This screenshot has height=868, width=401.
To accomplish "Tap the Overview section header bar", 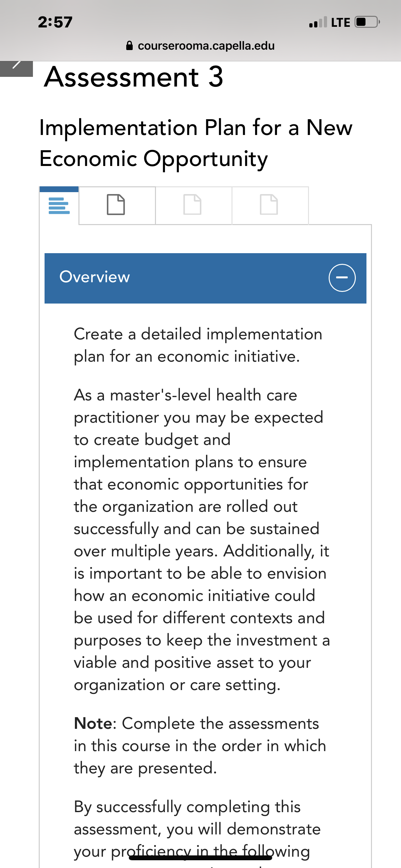I will [x=205, y=278].
